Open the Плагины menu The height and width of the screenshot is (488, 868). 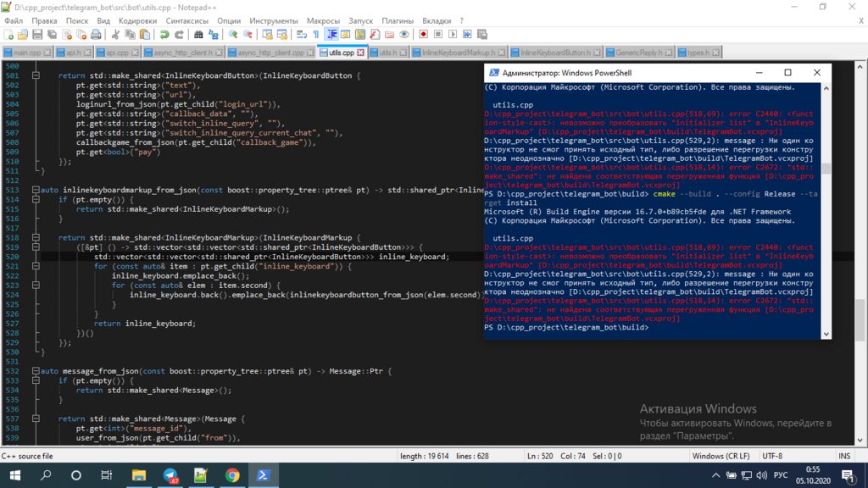point(398,20)
